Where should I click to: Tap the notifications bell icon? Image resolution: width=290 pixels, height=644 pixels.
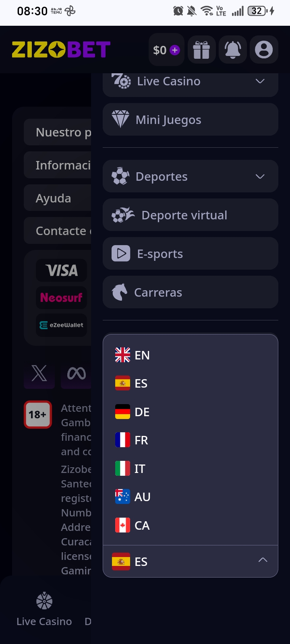[x=233, y=50]
